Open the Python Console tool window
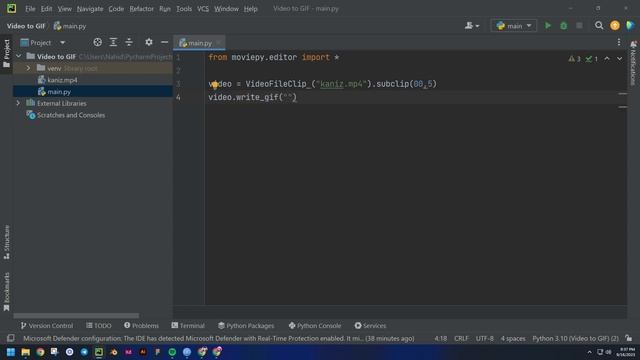The width and height of the screenshot is (640, 360). pyautogui.click(x=315, y=326)
